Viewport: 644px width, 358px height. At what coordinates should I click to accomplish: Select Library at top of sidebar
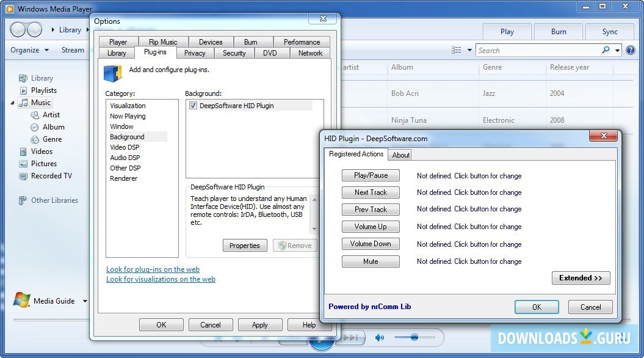click(42, 78)
